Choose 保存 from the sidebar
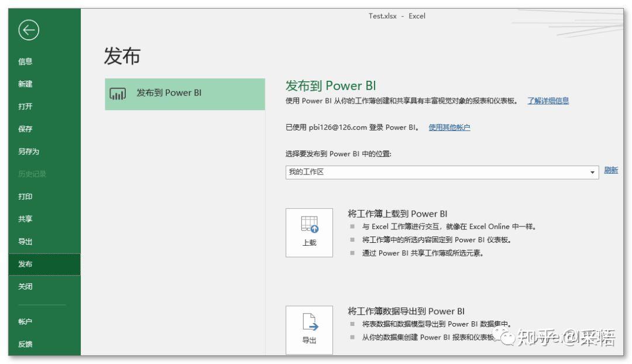The width and height of the screenshot is (632, 364). point(25,129)
